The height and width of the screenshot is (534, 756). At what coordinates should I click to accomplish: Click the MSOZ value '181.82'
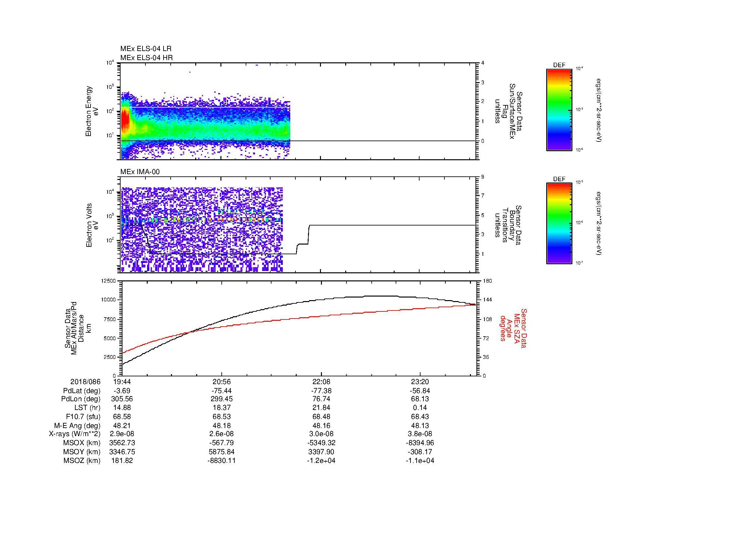122,461
